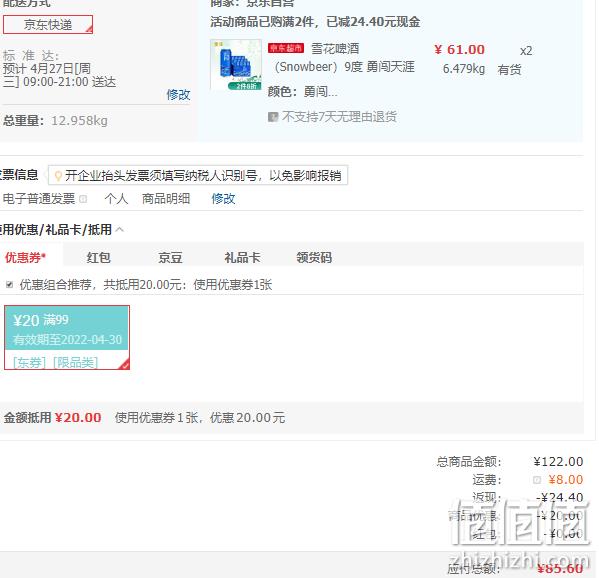Click the 运费 ¥8.00 value
Screen dimensions: 599x578
[x=565, y=480]
